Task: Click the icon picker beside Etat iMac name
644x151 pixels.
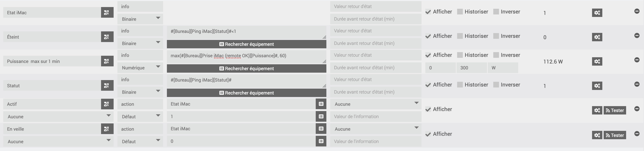Action: (107, 13)
